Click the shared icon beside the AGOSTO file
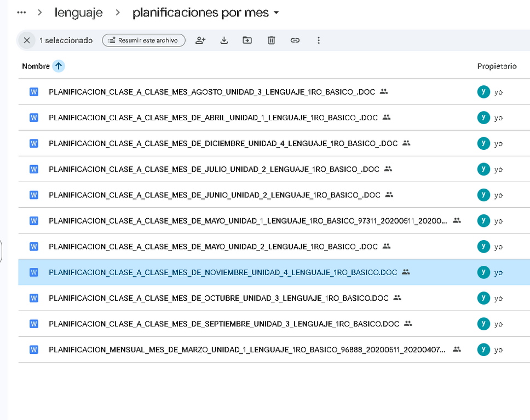The width and height of the screenshot is (530, 420). click(x=384, y=91)
